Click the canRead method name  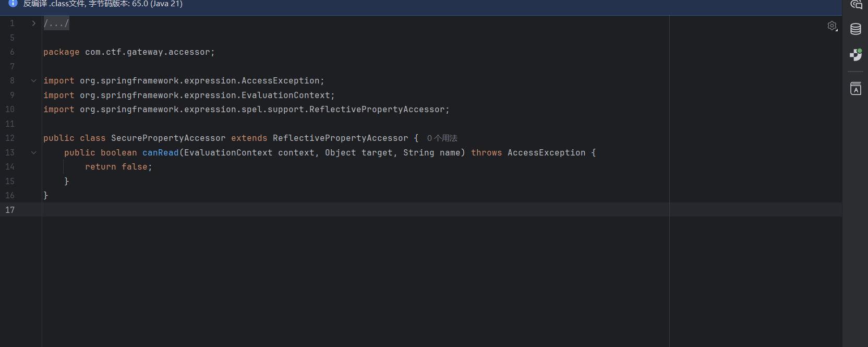[x=160, y=153]
